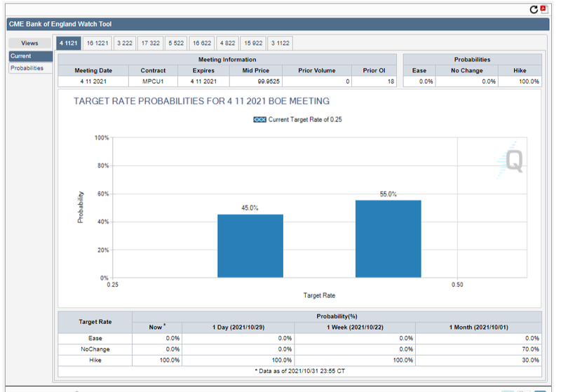Open the 17 322 meeting tab
This screenshot has width=561, height=392.
click(x=150, y=43)
